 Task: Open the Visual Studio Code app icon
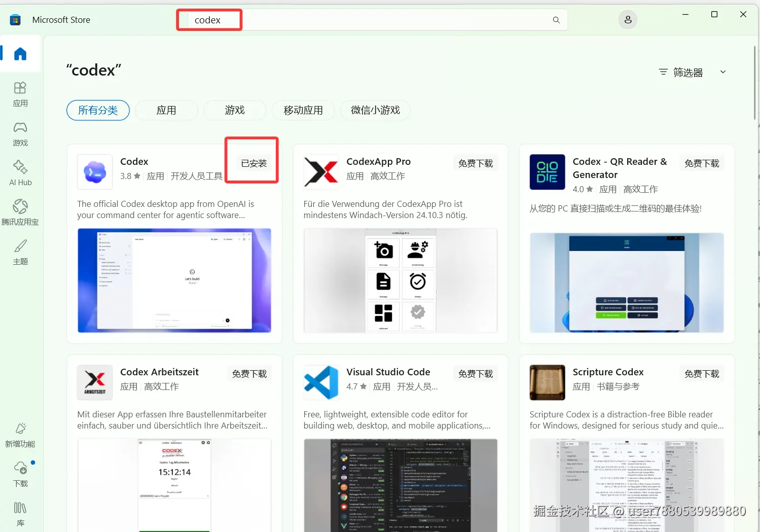click(x=321, y=382)
